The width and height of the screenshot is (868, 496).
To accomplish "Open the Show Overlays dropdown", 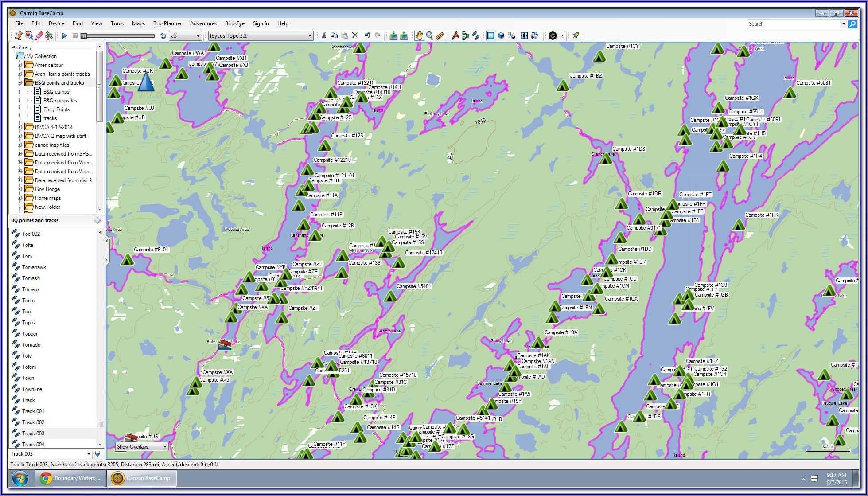I will pos(164,447).
